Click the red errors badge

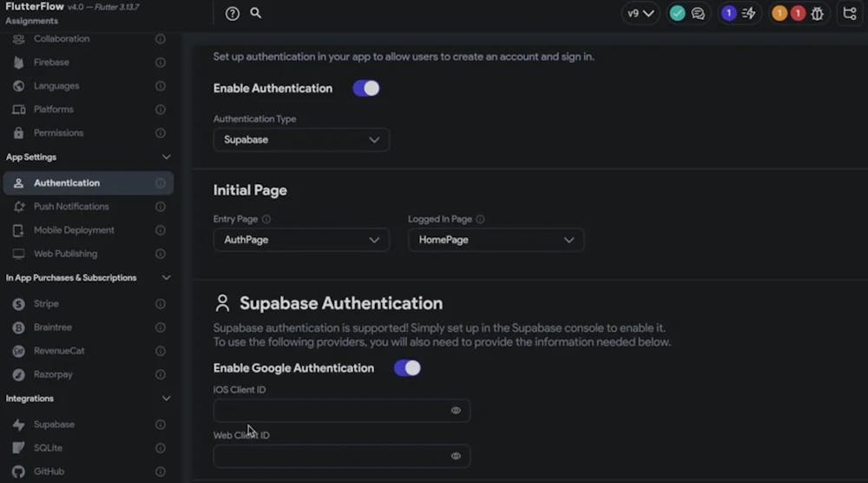(x=798, y=13)
